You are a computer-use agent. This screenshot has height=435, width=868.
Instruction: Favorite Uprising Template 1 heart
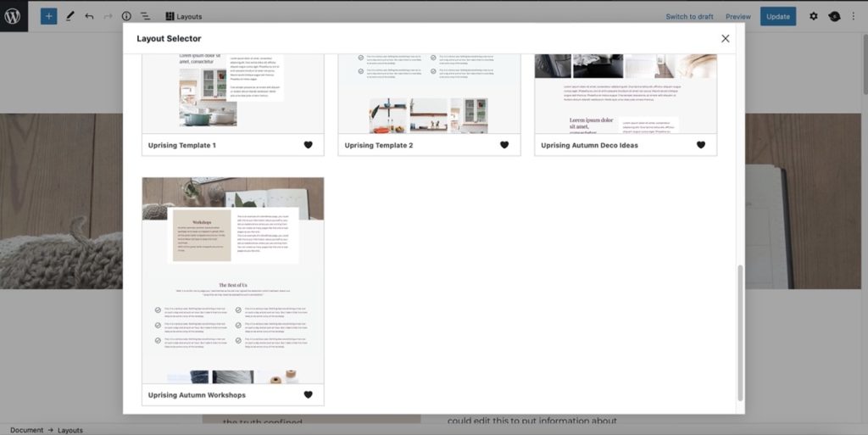309,145
